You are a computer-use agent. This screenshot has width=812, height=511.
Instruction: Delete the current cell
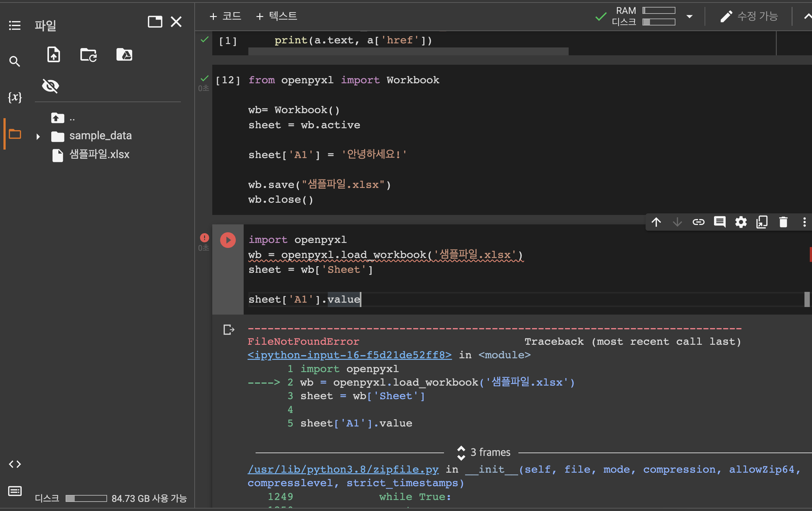(783, 222)
